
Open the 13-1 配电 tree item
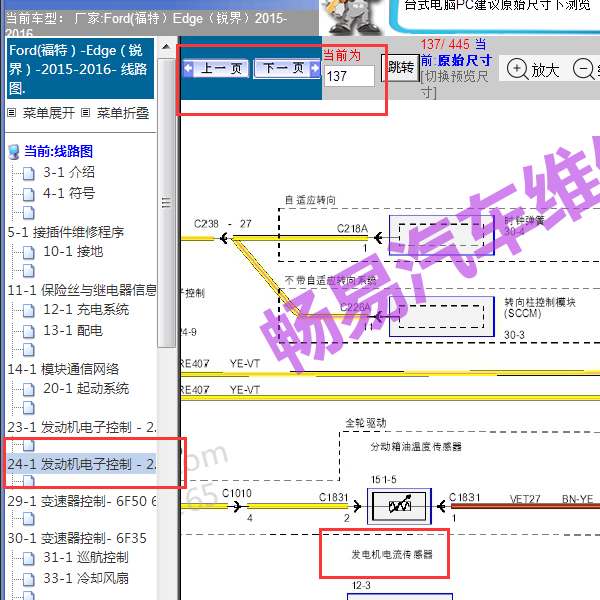[73, 330]
